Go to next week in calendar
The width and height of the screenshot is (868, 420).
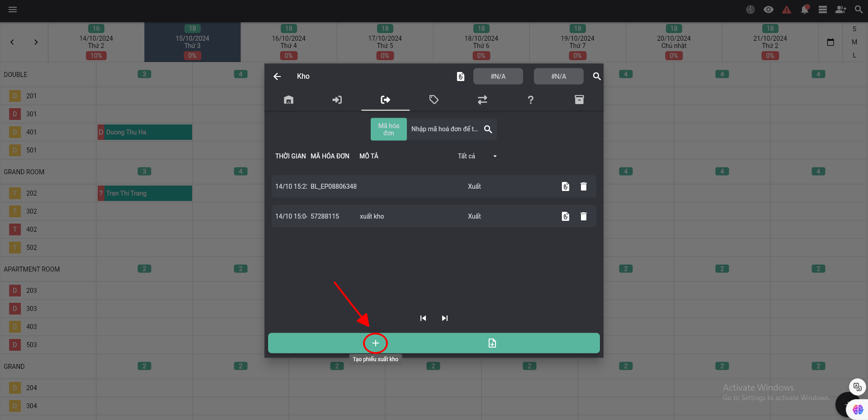[x=36, y=42]
